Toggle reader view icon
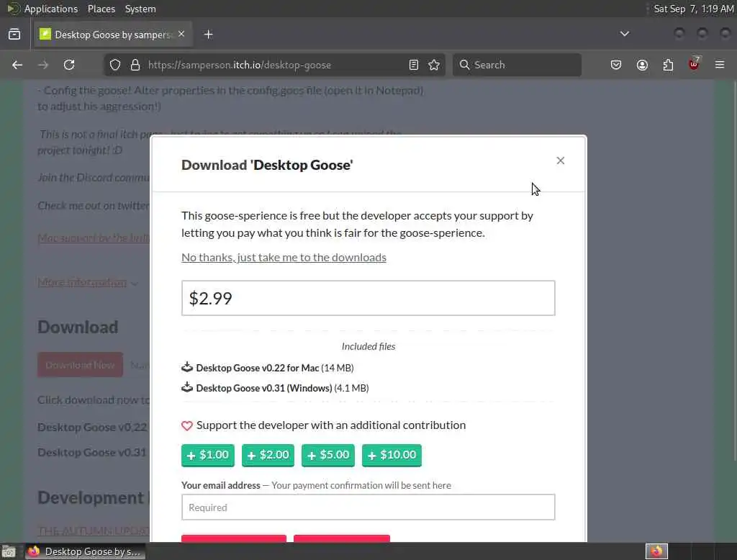 click(x=414, y=65)
